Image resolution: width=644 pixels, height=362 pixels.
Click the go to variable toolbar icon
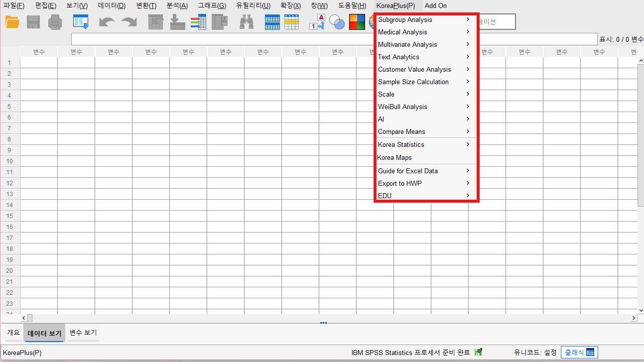click(178, 22)
